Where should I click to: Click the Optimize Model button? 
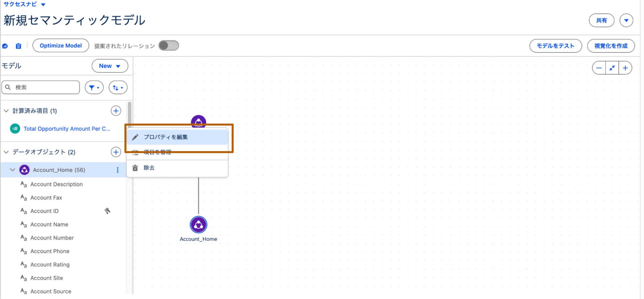coord(60,45)
